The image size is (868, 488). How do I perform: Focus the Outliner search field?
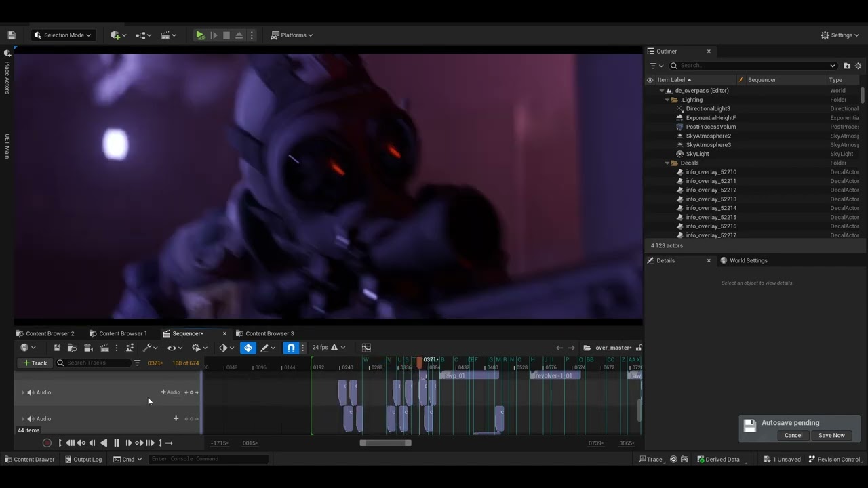[x=753, y=66]
